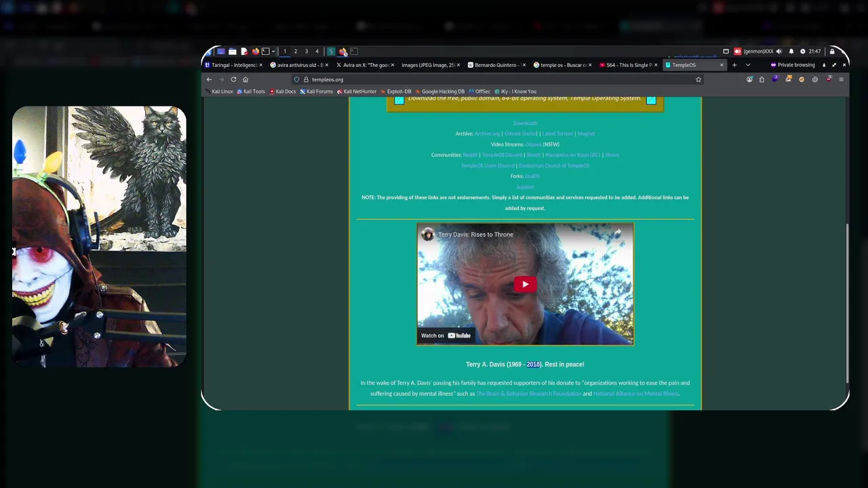Play the Terry Davis Rises to Throne video

(x=525, y=284)
